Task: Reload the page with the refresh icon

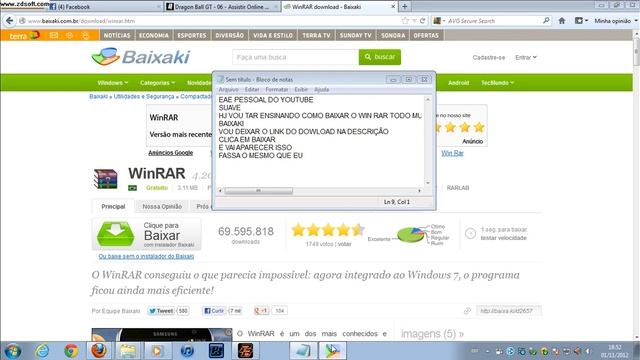Action: (x=422, y=21)
